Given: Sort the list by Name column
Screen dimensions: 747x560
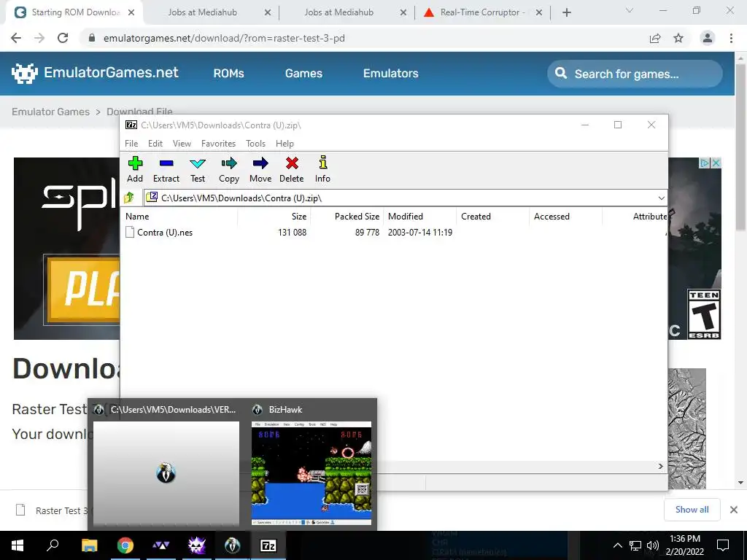Looking at the screenshot, I should pyautogui.click(x=179, y=216).
